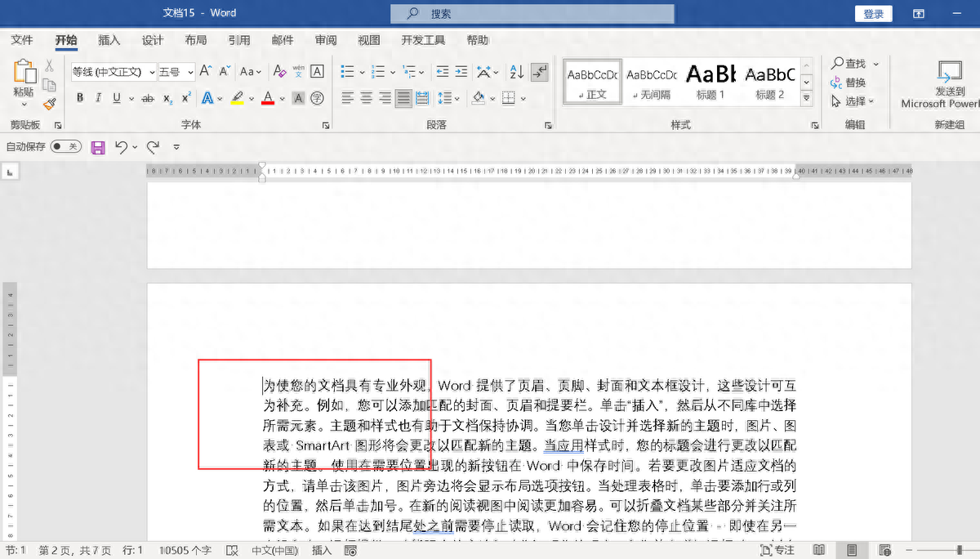Click the Cut scissors icon

click(49, 65)
